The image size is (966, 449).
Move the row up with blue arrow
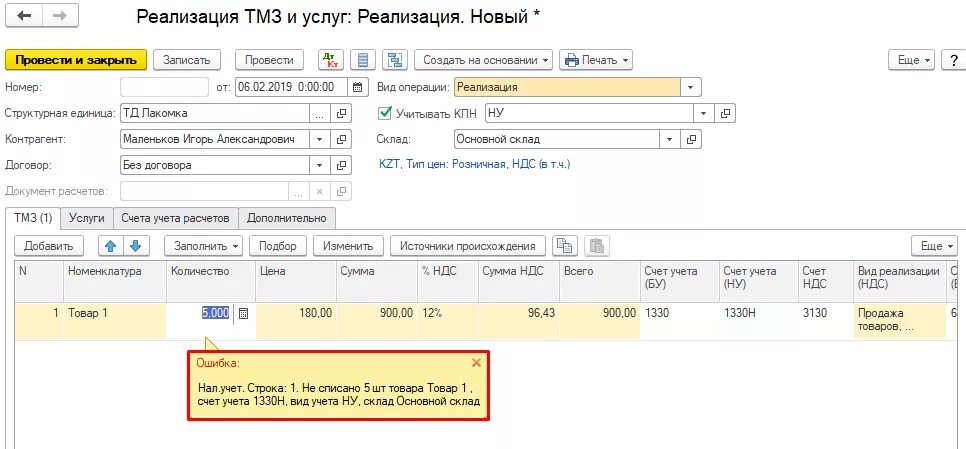pos(111,246)
